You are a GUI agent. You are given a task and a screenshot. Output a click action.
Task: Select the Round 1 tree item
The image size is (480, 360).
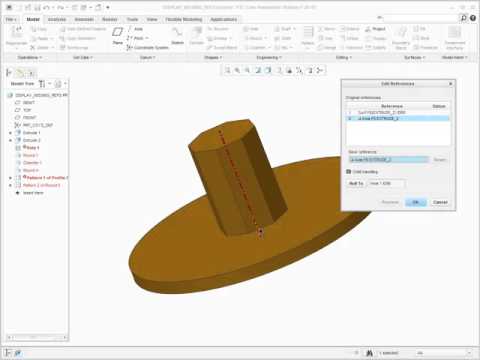(31, 155)
